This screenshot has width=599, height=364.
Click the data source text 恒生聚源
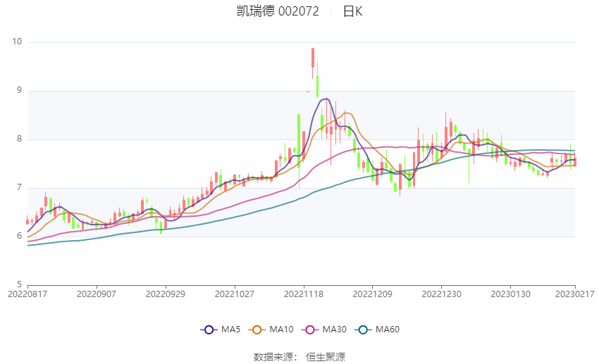(x=326, y=357)
